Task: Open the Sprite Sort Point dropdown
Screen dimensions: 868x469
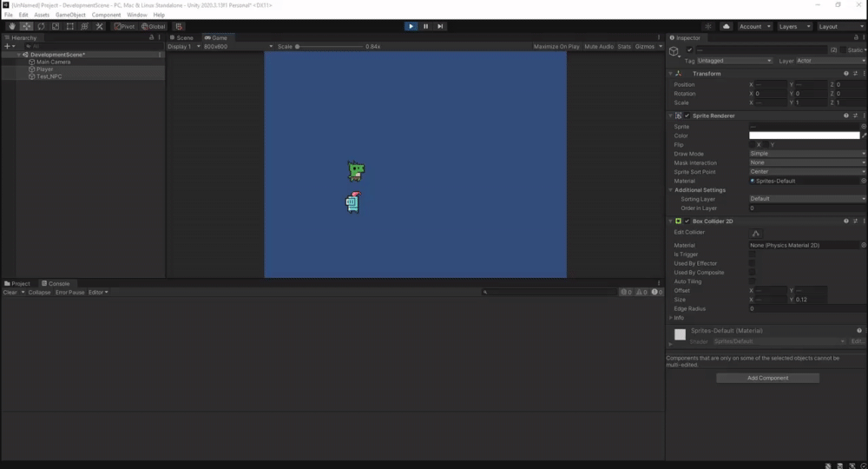Action: click(x=807, y=172)
